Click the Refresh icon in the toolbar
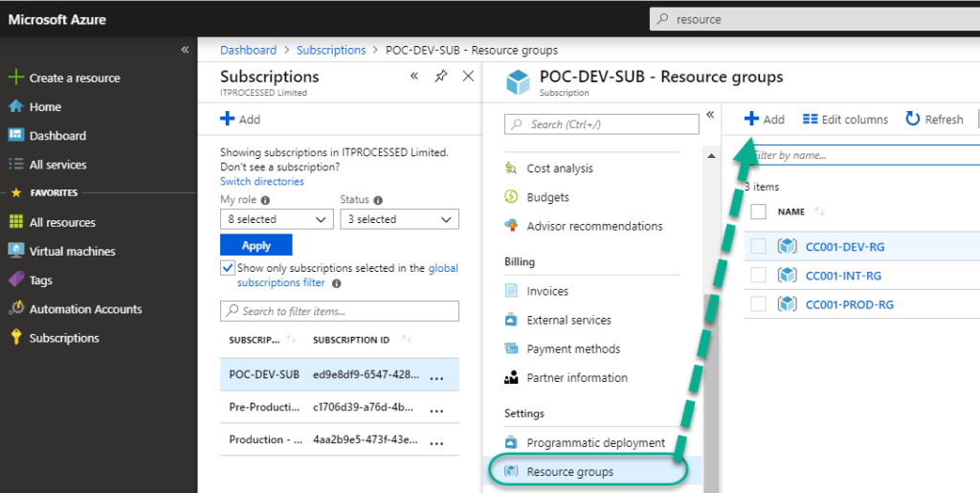This screenshot has width=980, height=493. point(912,119)
